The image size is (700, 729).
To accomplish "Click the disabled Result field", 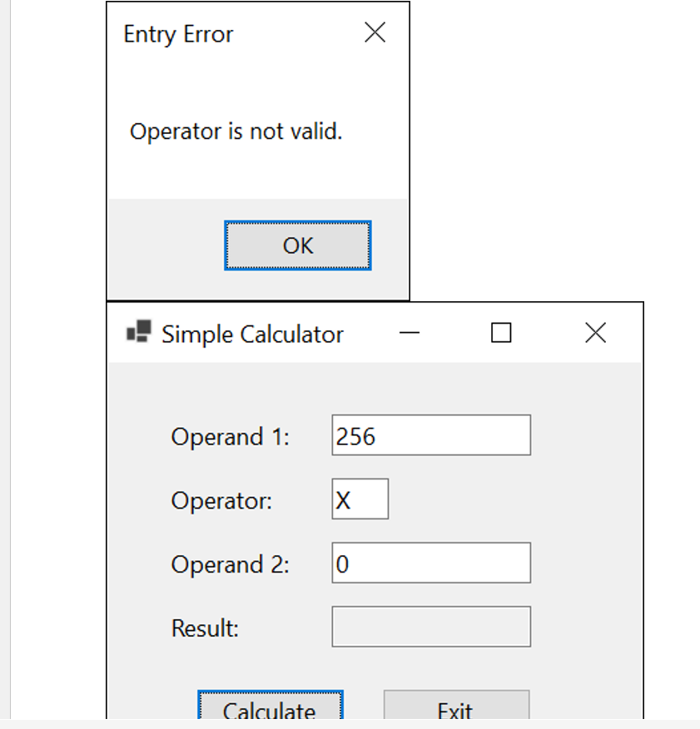I will (430, 626).
